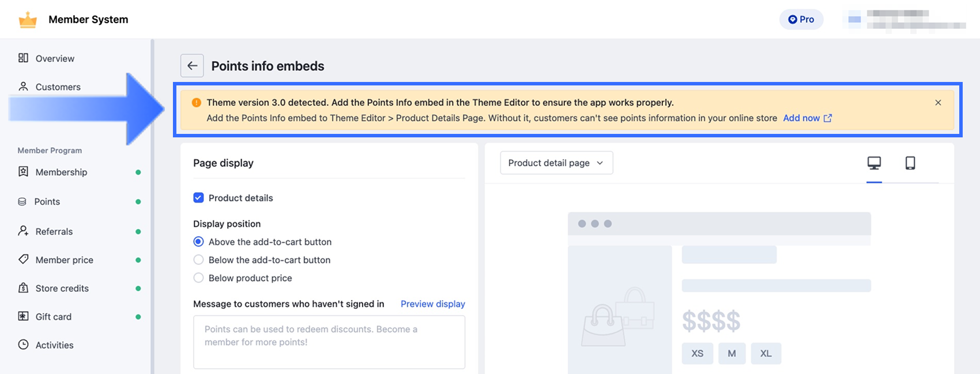Click the signed-out customer message text field

coord(329,342)
